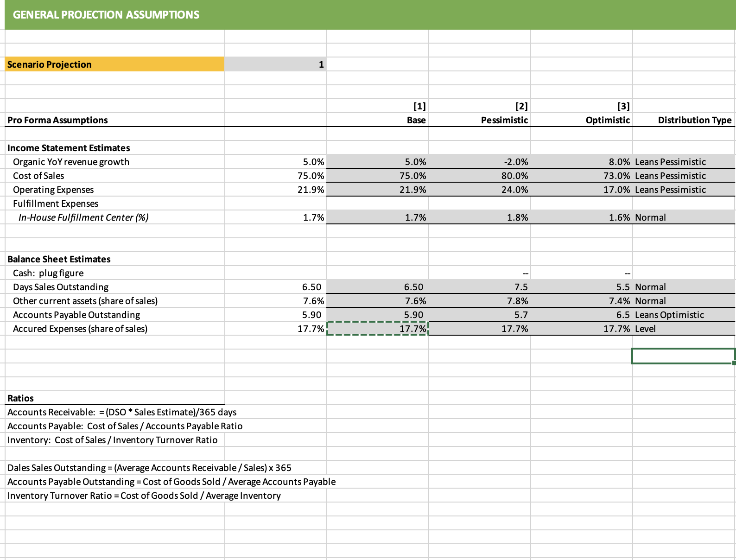Viewport: 736px width, 560px height.
Task: Select the Optimistic Operating Expenses cell '17.0%'
Action: pyautogui.click(x=582, y=190)
